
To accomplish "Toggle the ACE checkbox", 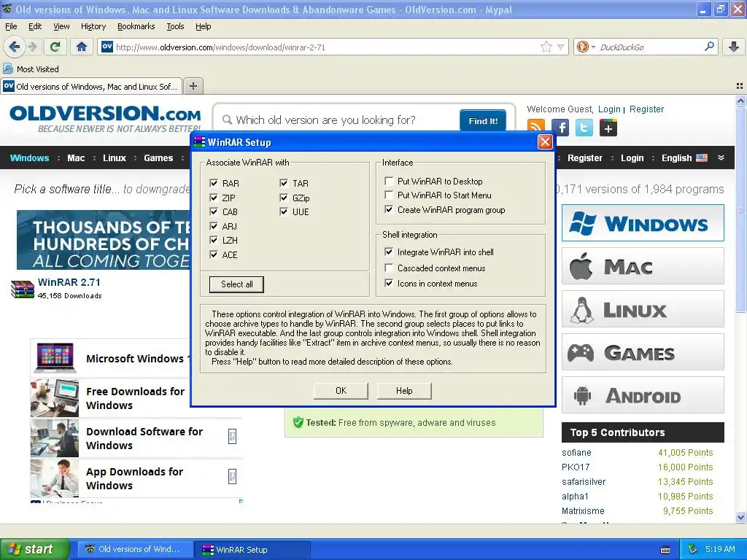I will pos(214,254).
